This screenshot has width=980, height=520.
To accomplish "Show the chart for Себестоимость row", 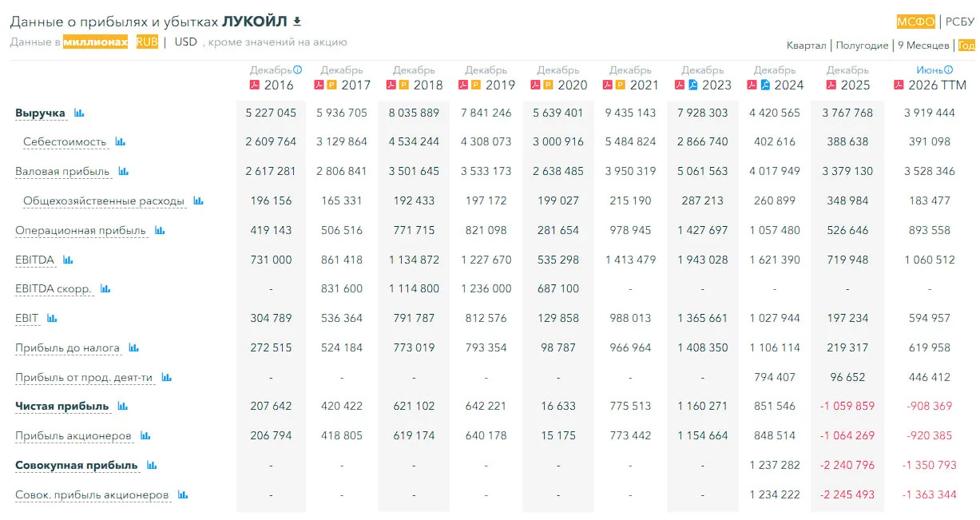I will coord(121,142).
